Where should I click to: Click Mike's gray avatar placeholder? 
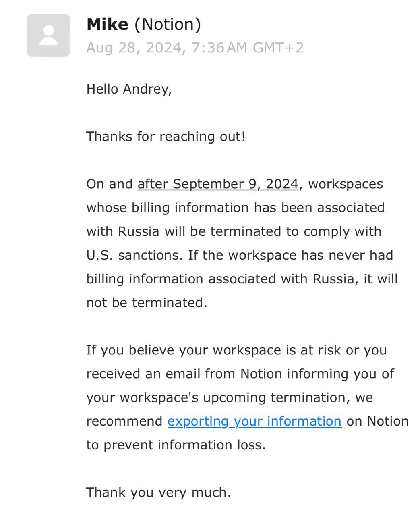click(48, 35)
